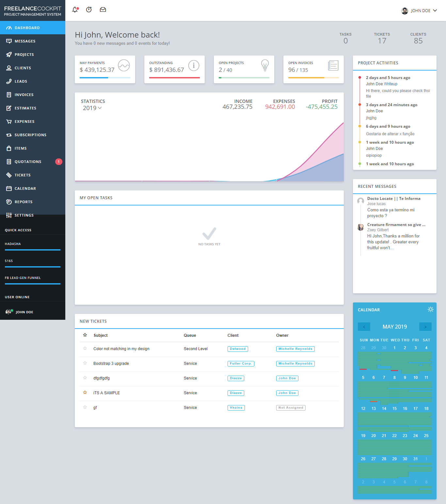This screenshot has width=446, height=504.
Task: Toggle star on 'Bootstrap 3 upgrade' ticket
Action: (x=85, y=363)
